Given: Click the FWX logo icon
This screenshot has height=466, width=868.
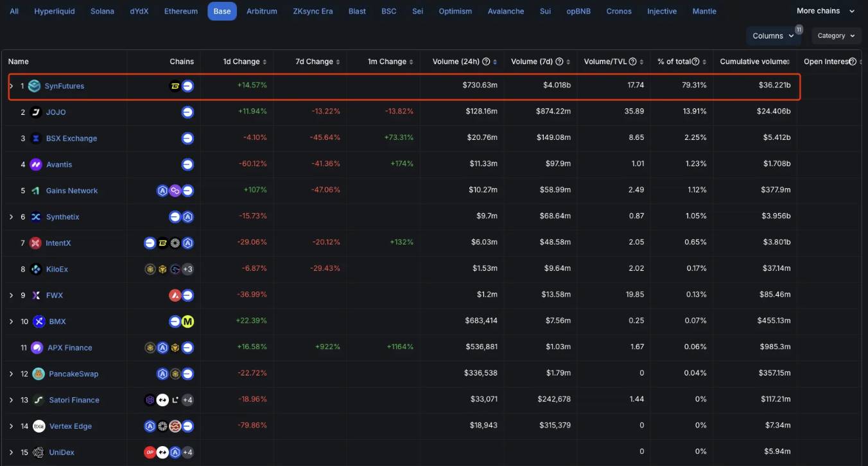Looking at the screenshot, I should (36, 296).
